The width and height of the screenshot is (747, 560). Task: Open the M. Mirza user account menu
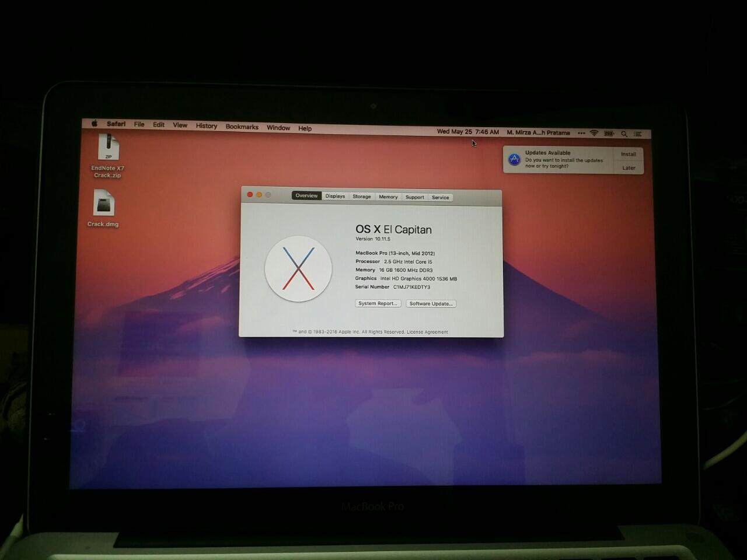pos(538,133)
